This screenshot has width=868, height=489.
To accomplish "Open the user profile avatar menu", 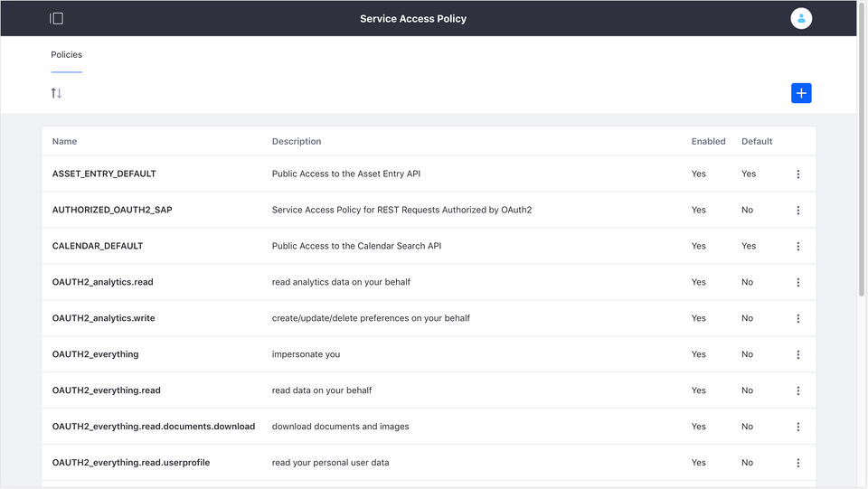I will click(x=800, y=18).
